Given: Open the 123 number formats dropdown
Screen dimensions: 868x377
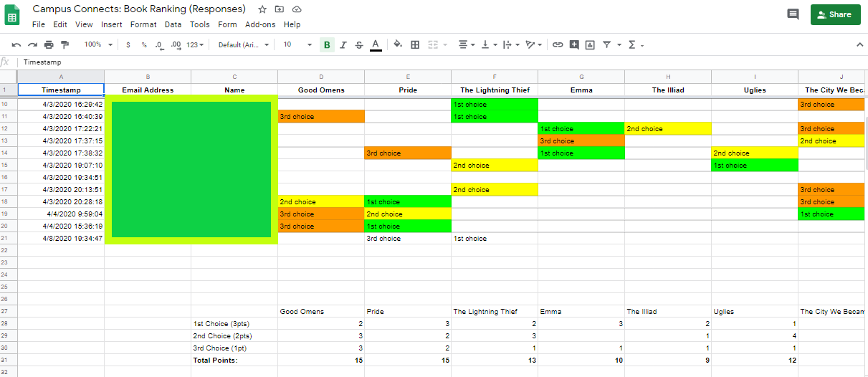Looking at the screenshot, I should click(x=195, y=44).
